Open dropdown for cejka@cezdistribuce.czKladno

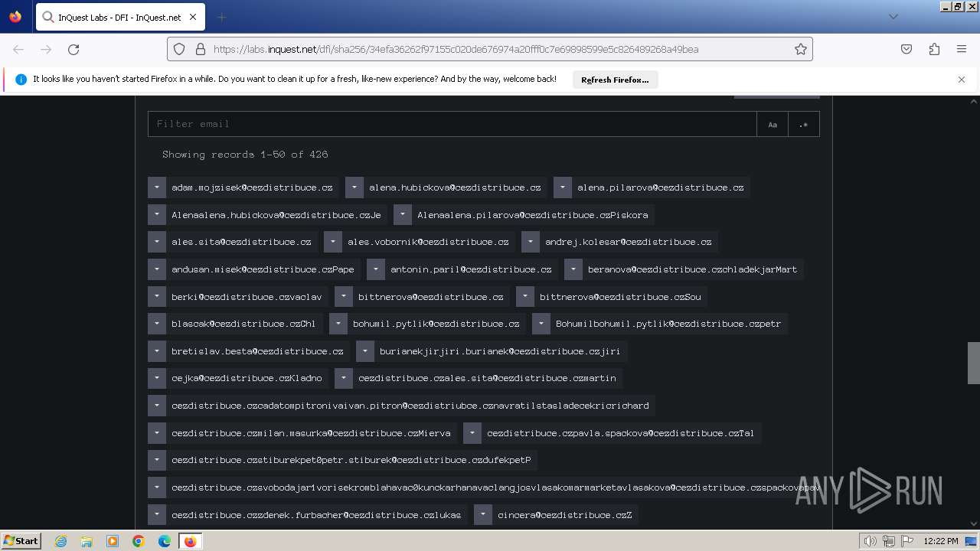click(x=157, y=378)
